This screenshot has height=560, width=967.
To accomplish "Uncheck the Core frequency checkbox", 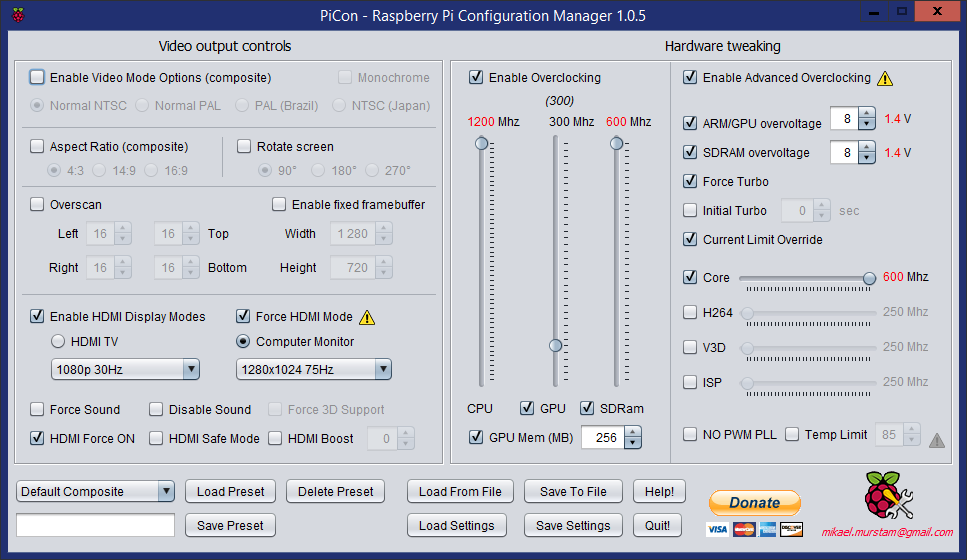I will click(x=690, y=277).
